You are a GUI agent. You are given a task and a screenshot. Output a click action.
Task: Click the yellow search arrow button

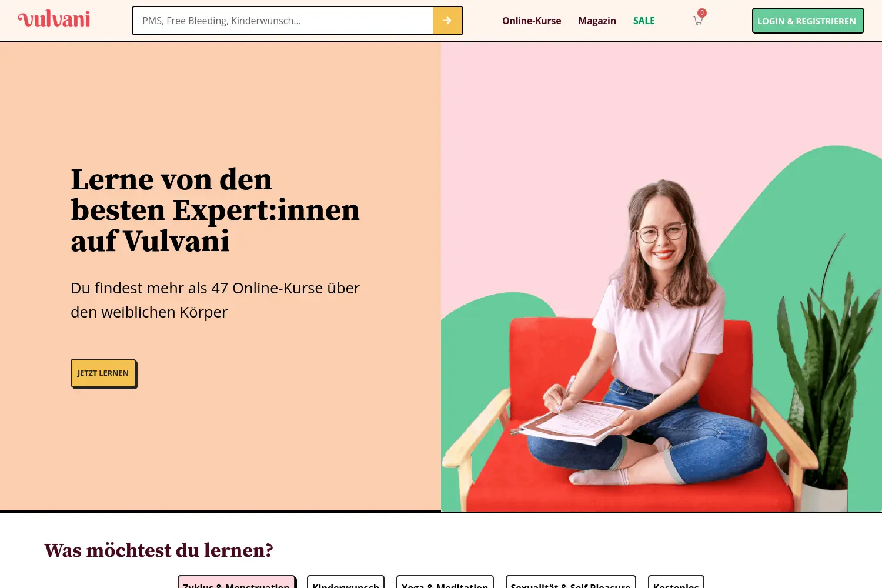[447, 21]
